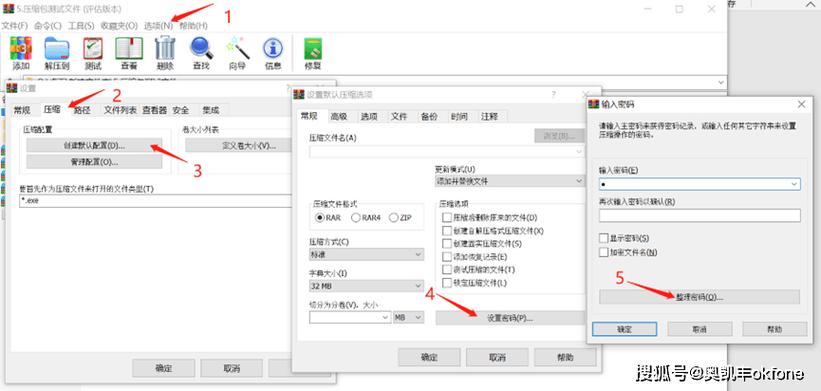Enable 测试压缩的文件(T) checkbox
This screenshot has height=391, width=821.
[447, 270]
